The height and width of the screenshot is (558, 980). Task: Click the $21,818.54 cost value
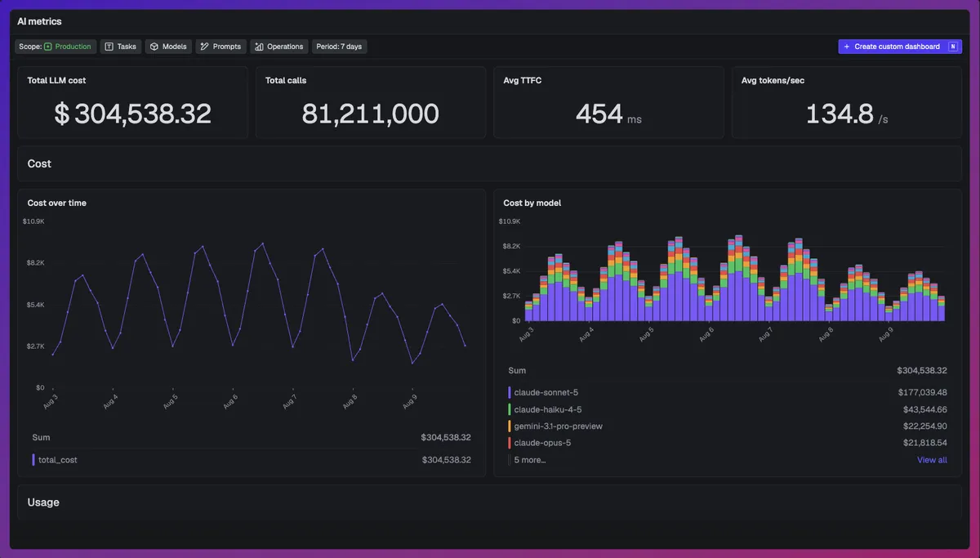click(924, 443)
